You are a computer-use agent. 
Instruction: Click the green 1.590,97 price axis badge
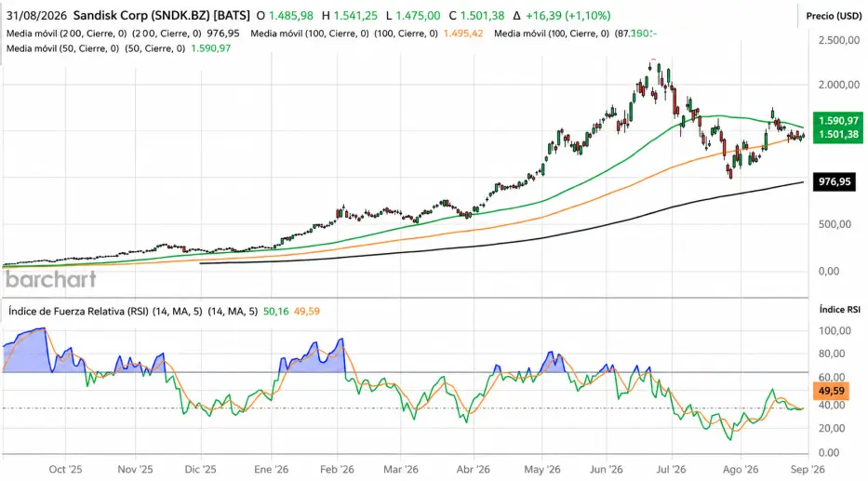coord(838,120)
